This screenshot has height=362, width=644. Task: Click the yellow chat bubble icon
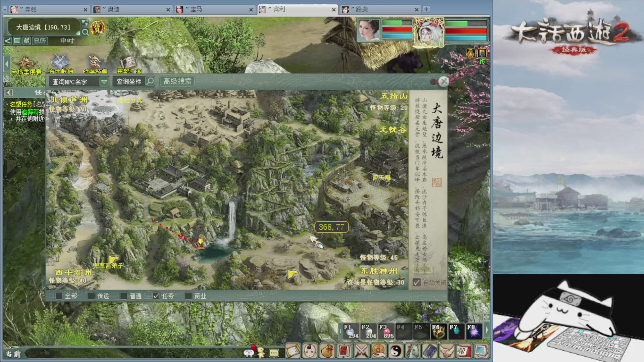tap(274, 353)
